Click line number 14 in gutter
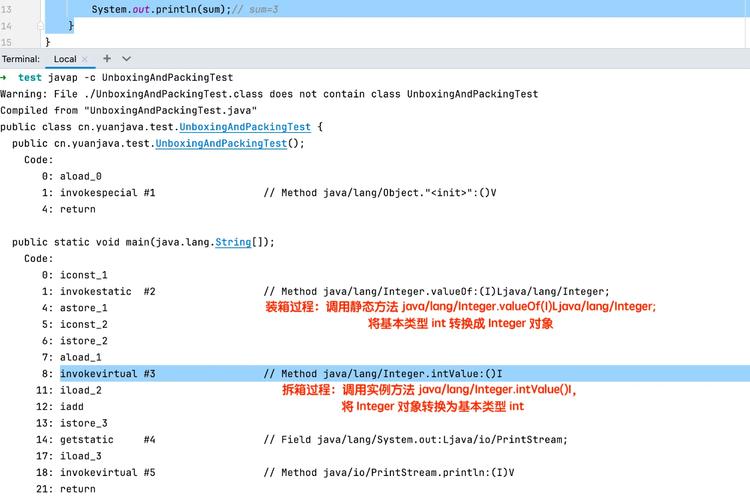This screenshot has width=750, height=500. pyautogui.click(x=6, y=26)
